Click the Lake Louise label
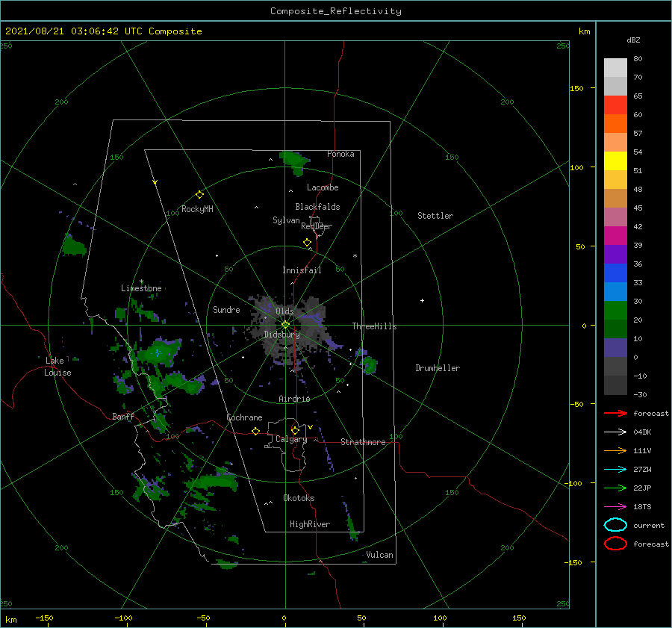Viewport: 672px width, 628px height. coord(57,367)
